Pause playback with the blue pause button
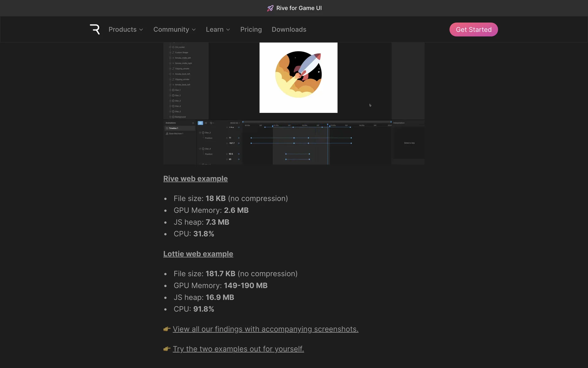Viewport: 588px width, 368px height. (200, 123)
